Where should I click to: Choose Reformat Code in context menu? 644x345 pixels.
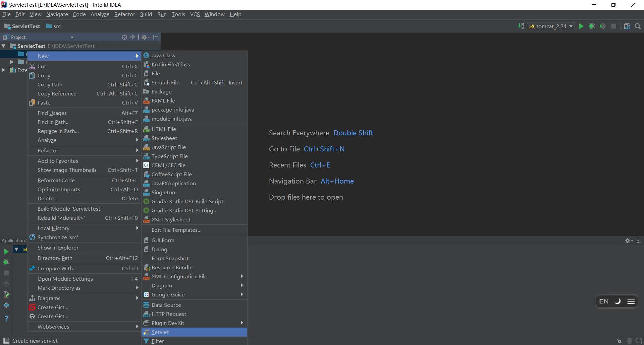point(84,180)
